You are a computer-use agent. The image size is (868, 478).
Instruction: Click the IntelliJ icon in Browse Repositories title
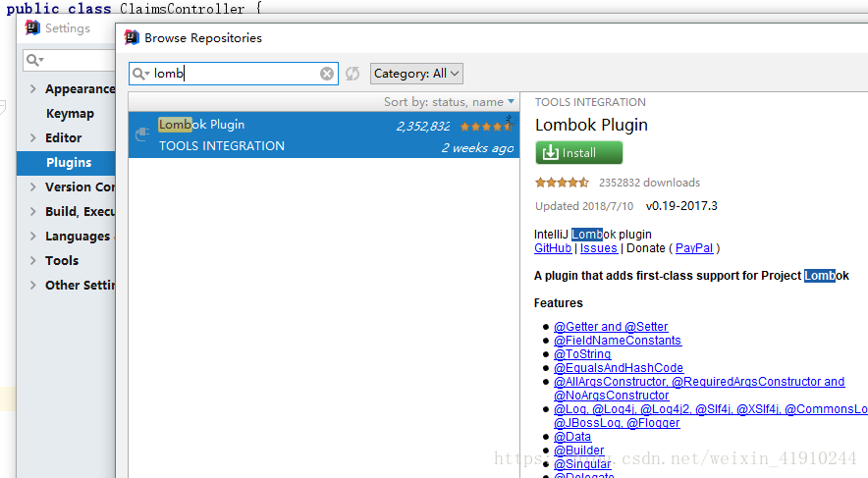[132, 37]
